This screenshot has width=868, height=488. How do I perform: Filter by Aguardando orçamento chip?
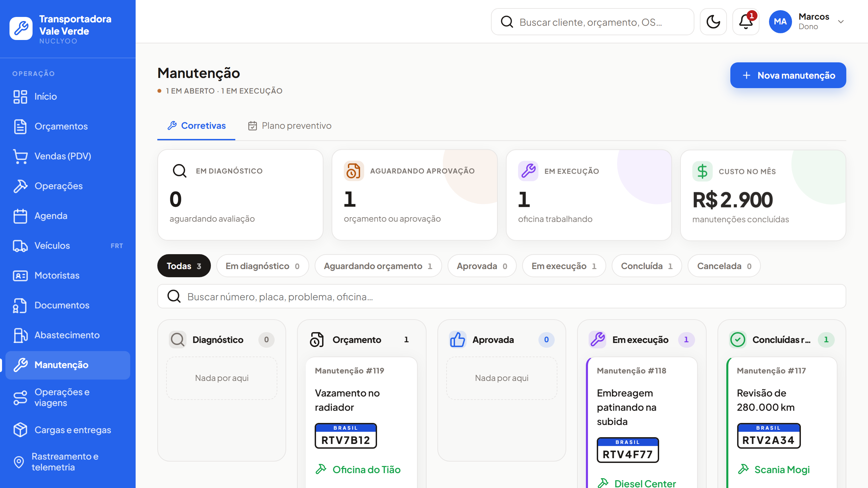point(378,266)
